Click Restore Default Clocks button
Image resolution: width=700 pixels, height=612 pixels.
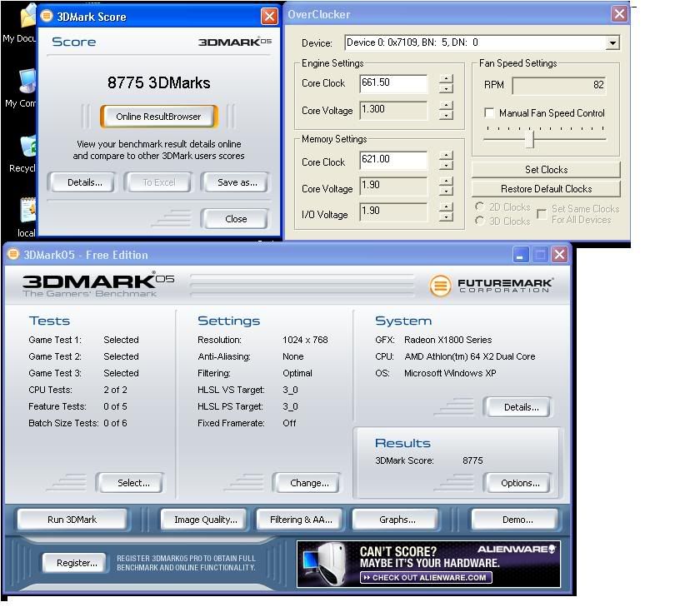point(546,189)
